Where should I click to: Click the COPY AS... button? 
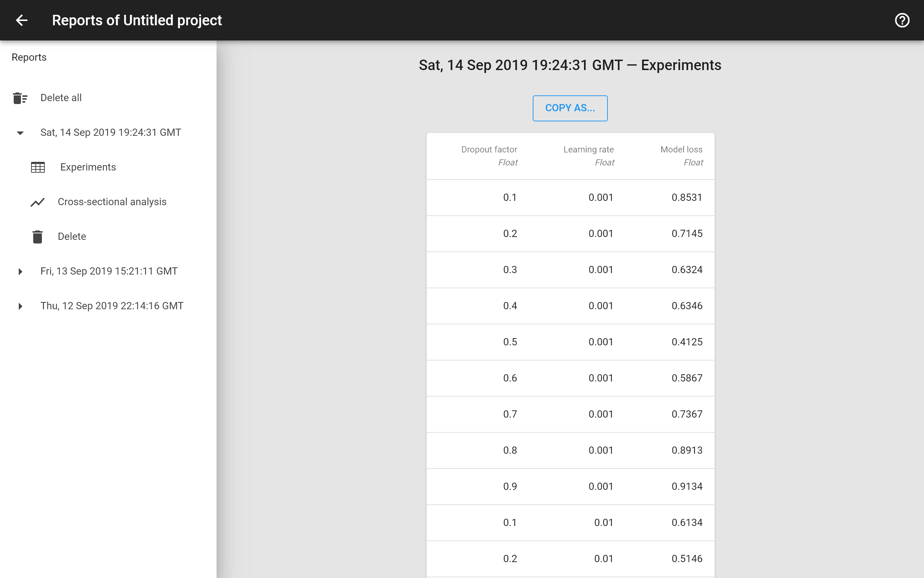[570, 108]
